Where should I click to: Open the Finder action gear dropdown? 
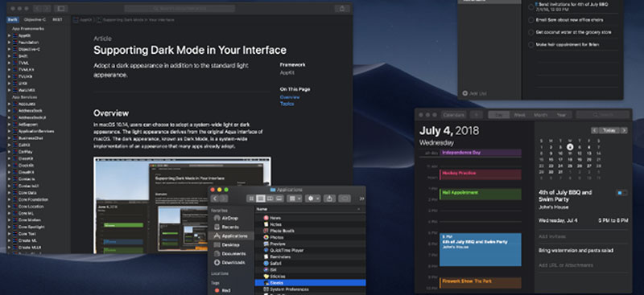[313, 199]
